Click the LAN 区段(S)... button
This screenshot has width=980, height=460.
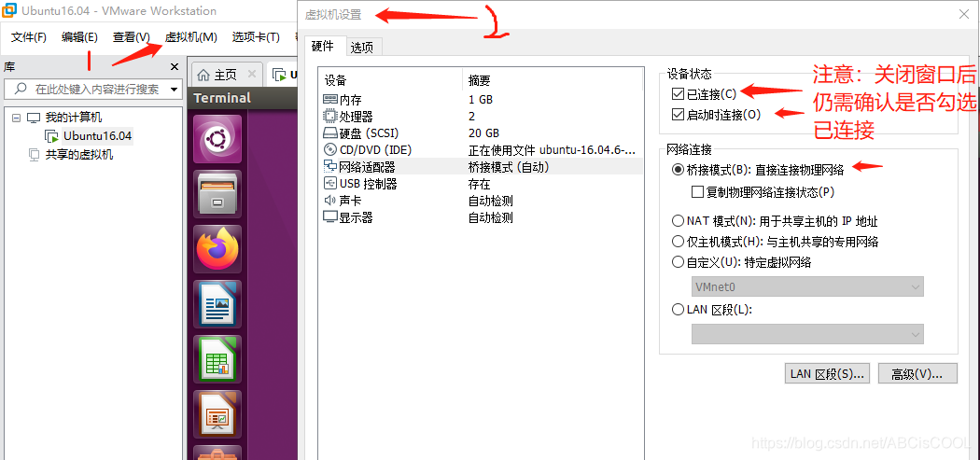(x=827, y=374)
